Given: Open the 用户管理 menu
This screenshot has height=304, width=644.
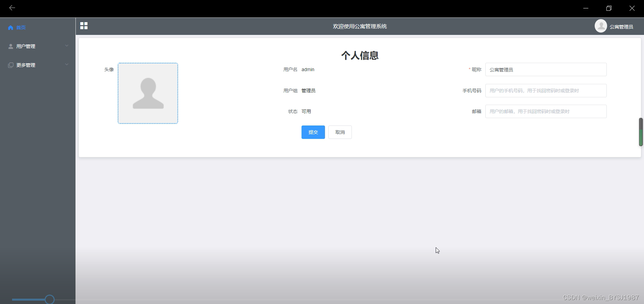Looking at the screenshot, I should click(38, 46).
